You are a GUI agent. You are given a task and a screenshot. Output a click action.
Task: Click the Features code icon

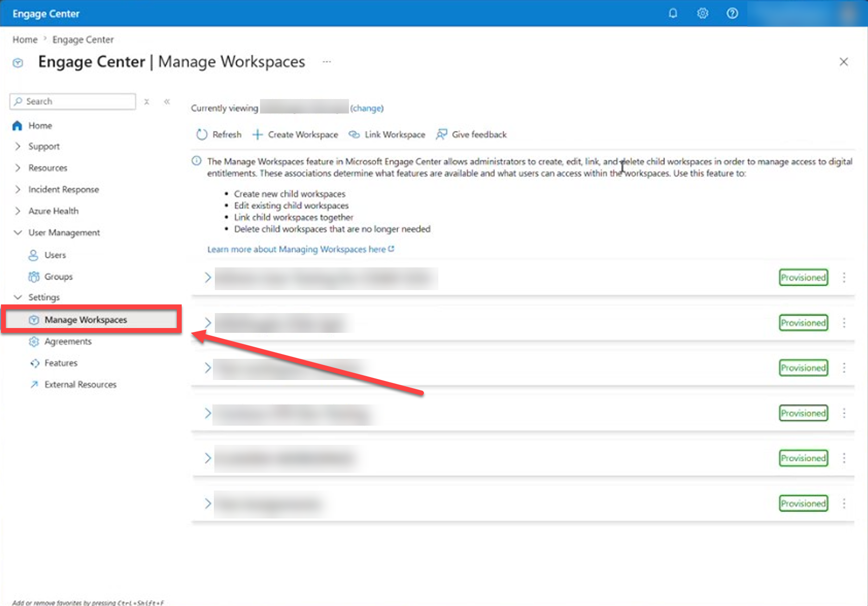click(35, 363)
